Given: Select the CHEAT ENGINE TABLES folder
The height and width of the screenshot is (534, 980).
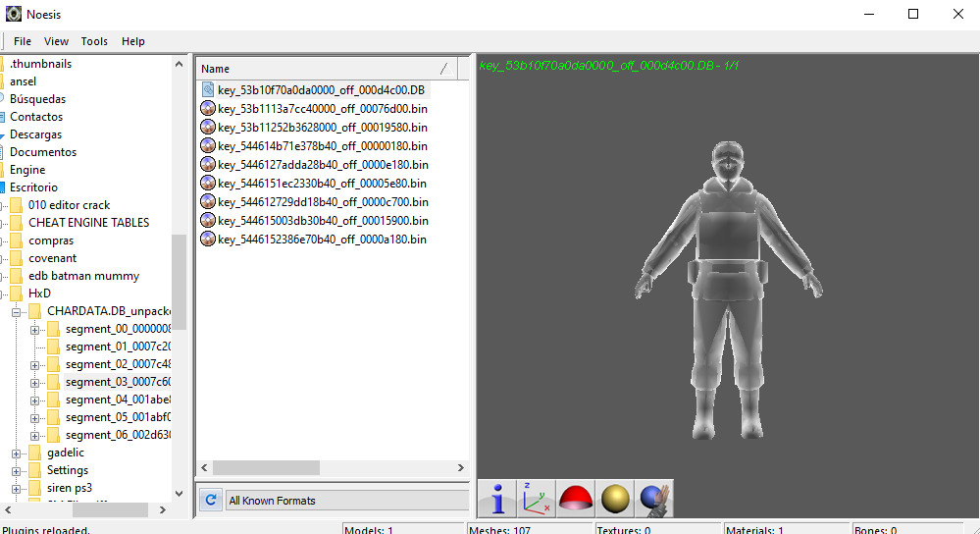Looking at the screenshot, I should tap(88, 223).
